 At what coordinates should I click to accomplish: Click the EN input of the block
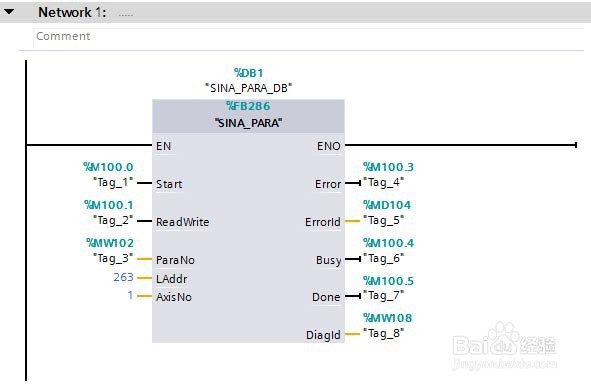tap(163, 146)
